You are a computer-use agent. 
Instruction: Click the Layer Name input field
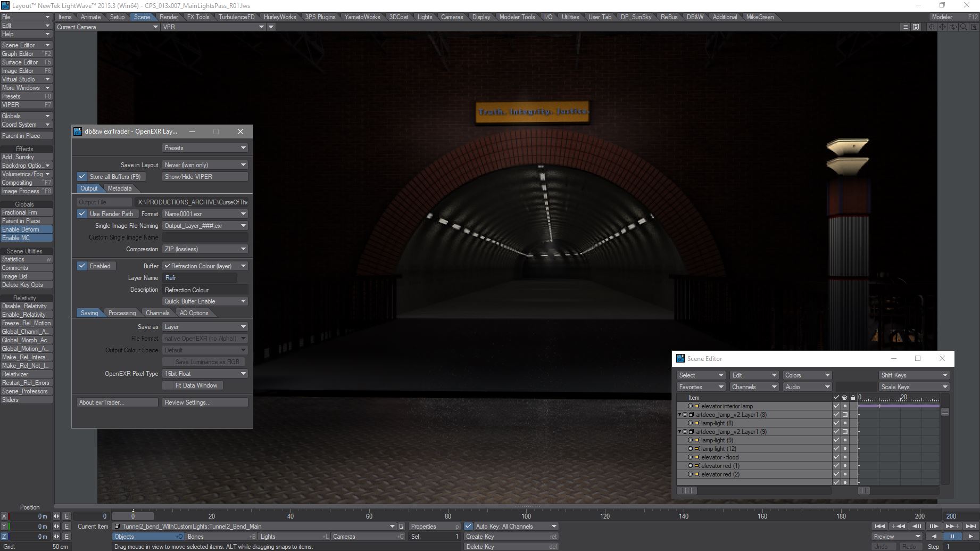(200, 278)
